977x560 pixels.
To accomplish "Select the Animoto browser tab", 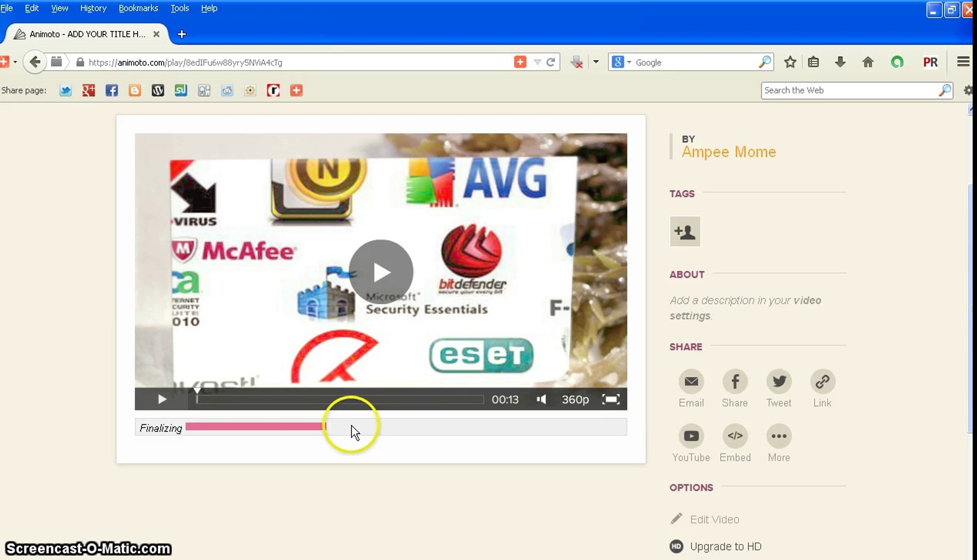I will click(87, 34).
